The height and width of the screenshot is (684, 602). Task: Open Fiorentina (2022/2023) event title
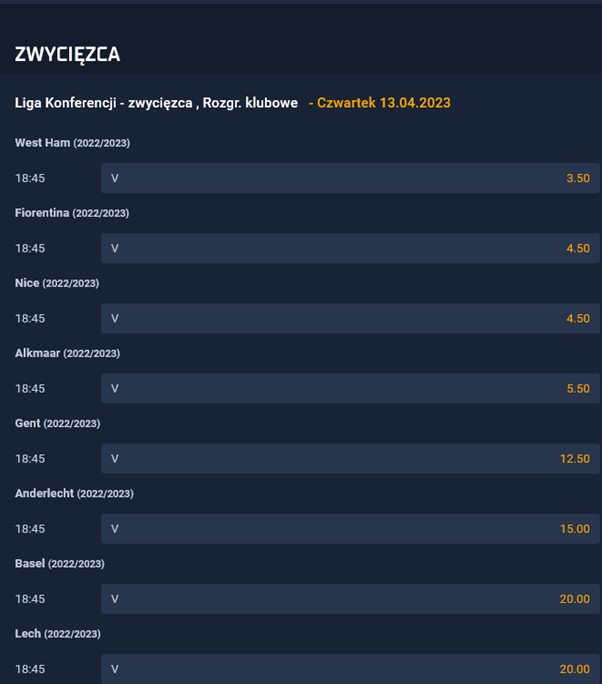click(x=72, y=213)
